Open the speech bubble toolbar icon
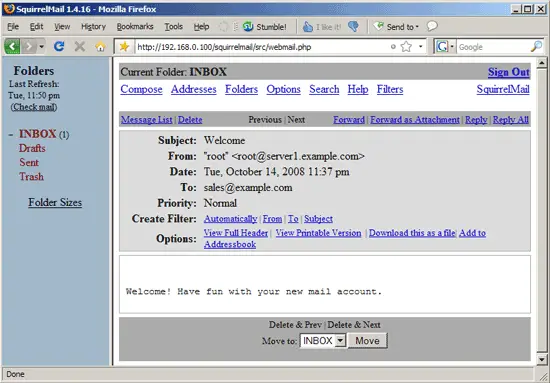The height and width of the screenshot is (383, 550). [x=432, y=26]
